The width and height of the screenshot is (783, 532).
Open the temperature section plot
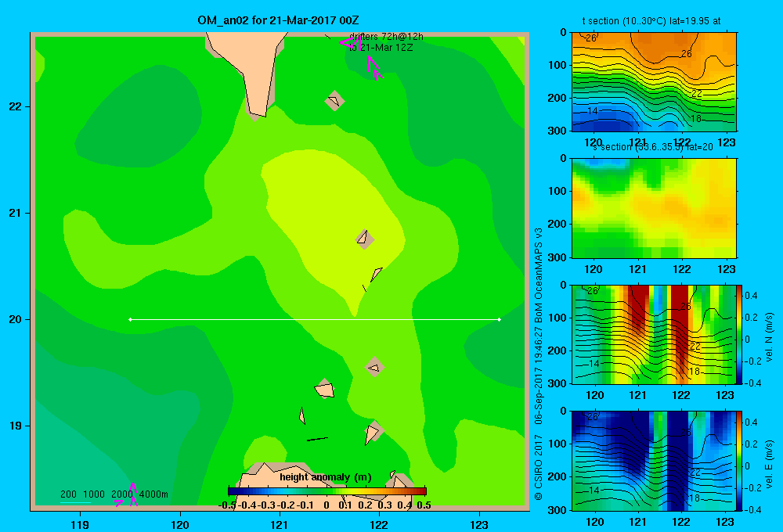point(654,82)
